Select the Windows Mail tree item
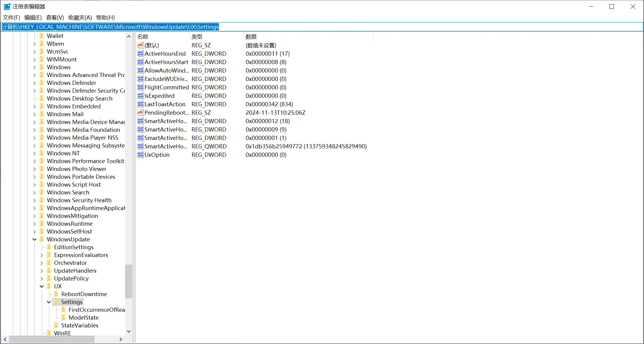The width and height of the screenshot is (644, 344). pos(65,114)
